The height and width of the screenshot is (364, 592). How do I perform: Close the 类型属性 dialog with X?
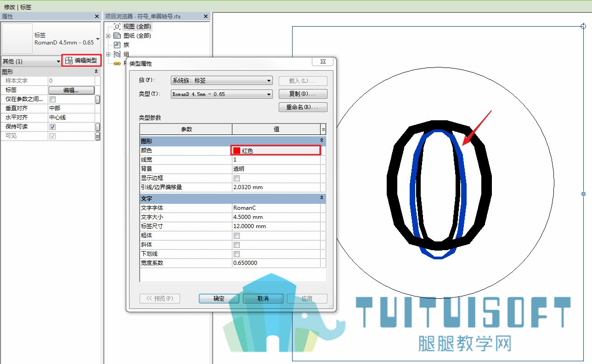[x=322, y=62]
